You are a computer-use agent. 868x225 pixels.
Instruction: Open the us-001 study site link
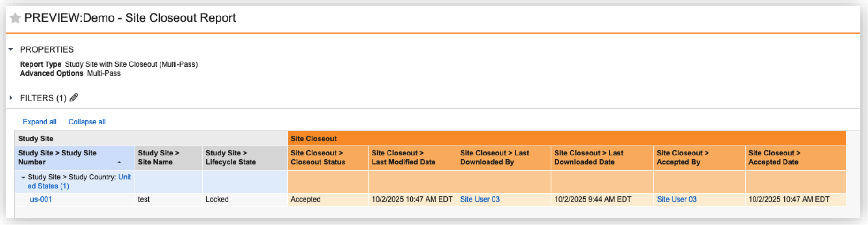pos(41,199)
